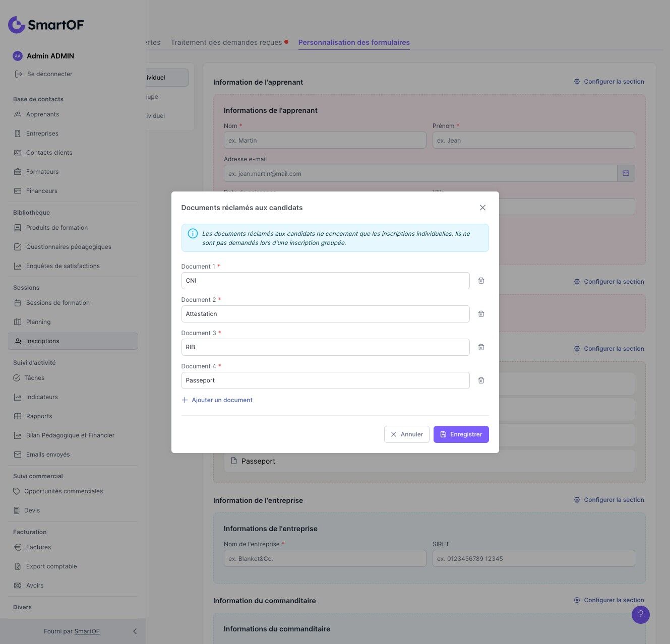Select Personnalisation des formulaires tab

354,42
